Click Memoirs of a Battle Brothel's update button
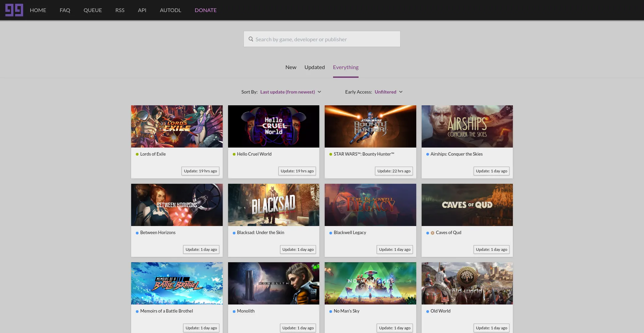This screenshot has height=333, width=644. (x=201, y=328)
